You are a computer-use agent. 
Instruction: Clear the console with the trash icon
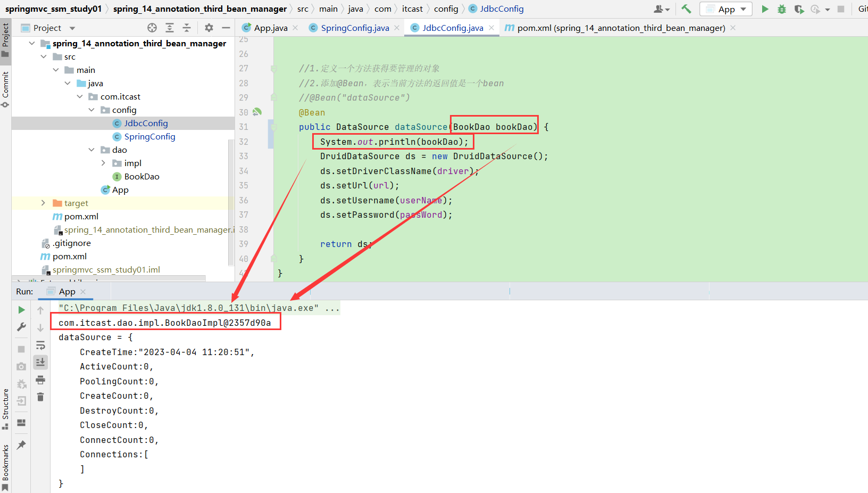40,397
